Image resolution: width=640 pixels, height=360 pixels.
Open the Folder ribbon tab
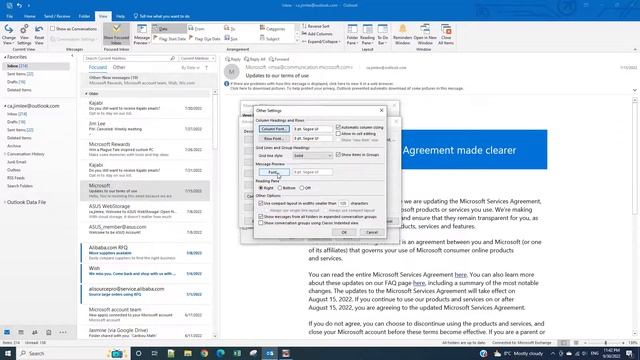point(84,16)
